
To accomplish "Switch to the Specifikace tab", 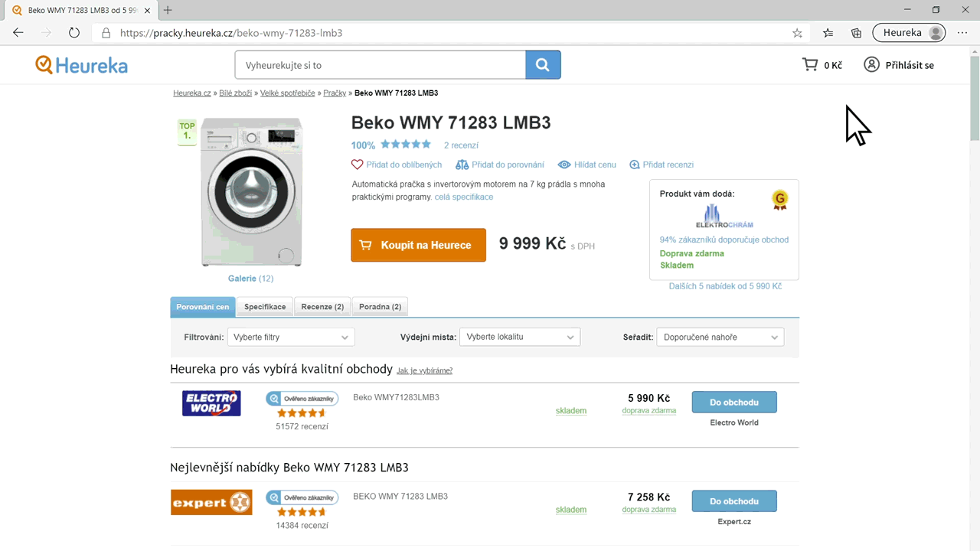I will coord(265,307).
